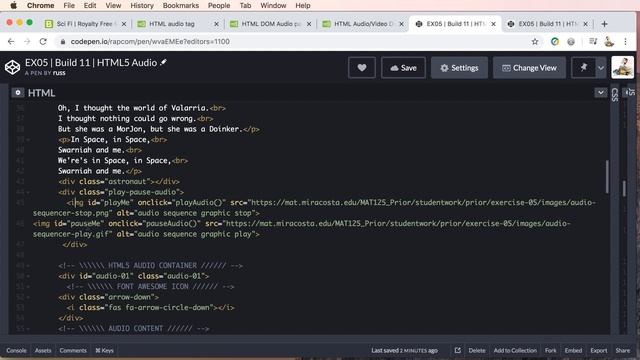Pin this pen with pin icon
The height and width of the screenshot is (360, 640).
point(584,68)
